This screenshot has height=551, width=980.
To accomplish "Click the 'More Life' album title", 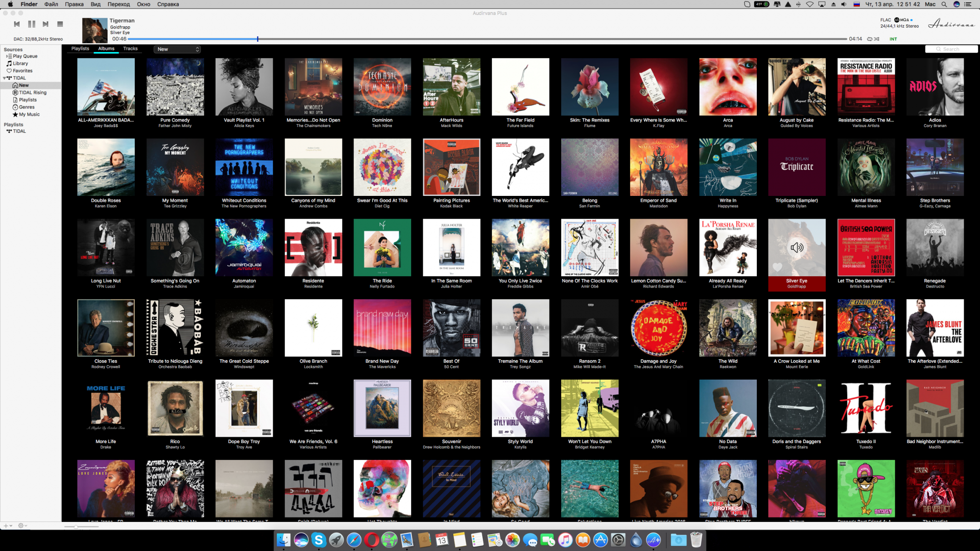I will tap(106, 441).
